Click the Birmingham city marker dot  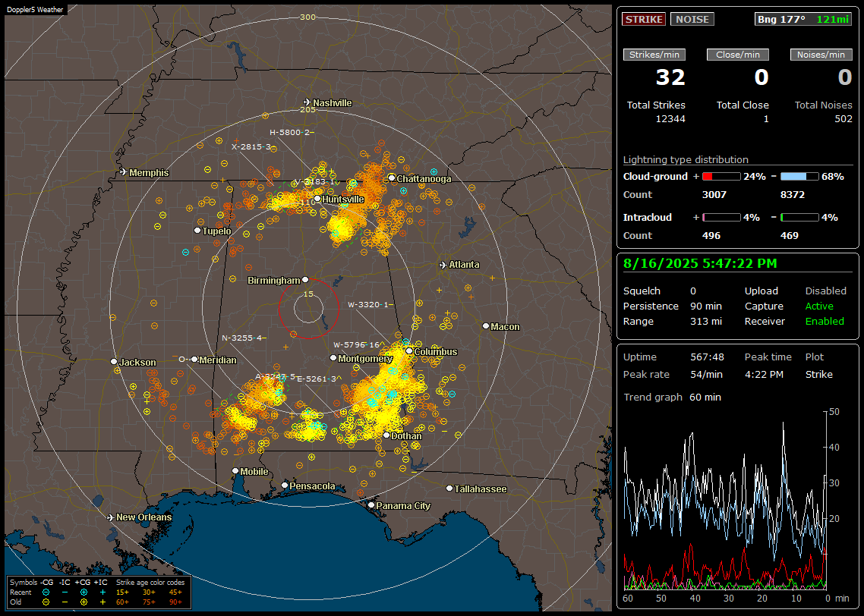click(x=305, y=280)
